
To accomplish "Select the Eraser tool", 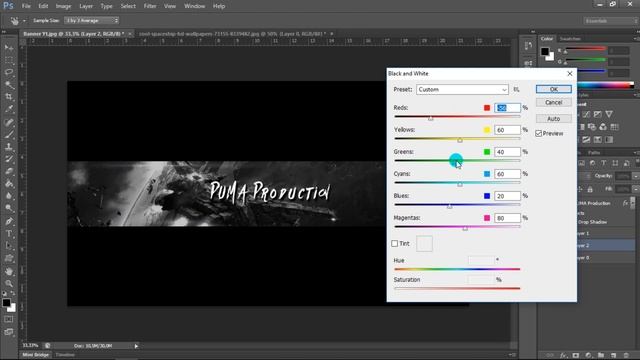I will tap(9, 171).
